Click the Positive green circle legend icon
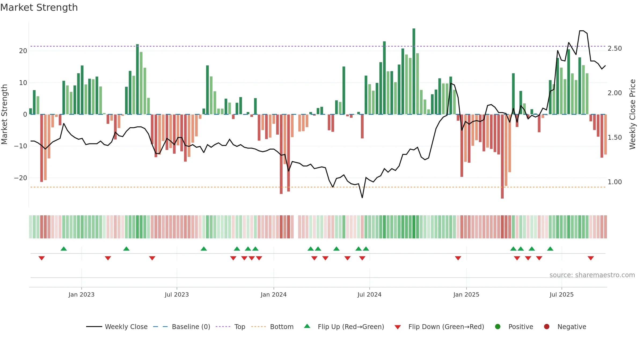The height and width of the screenshot is (362, 644). [498, 327]
